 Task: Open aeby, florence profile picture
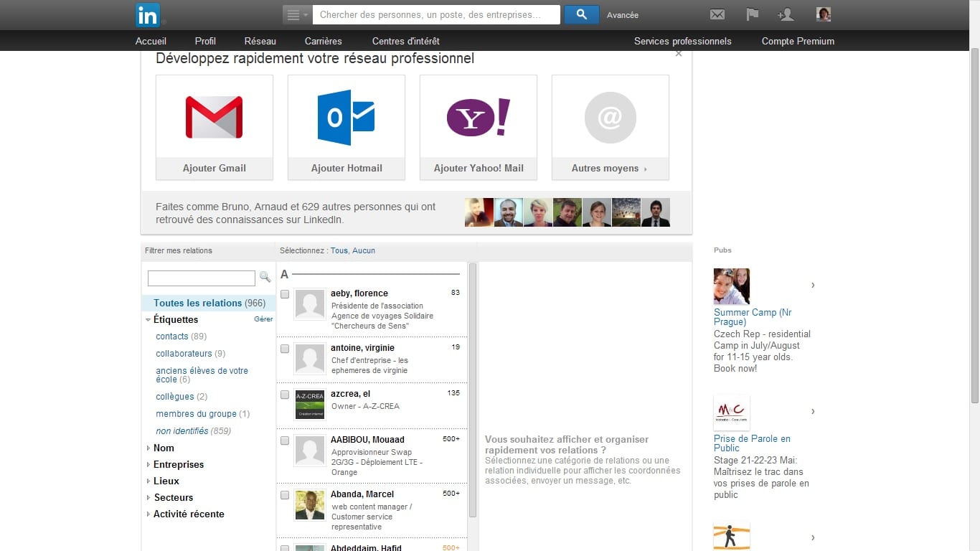[x=310, y=304]
